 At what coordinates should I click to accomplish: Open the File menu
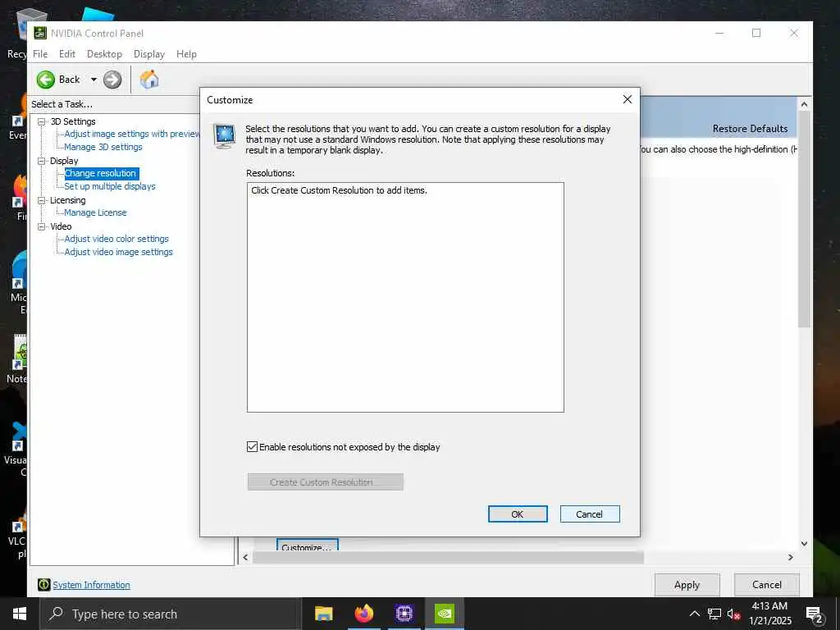pos(40,54)
